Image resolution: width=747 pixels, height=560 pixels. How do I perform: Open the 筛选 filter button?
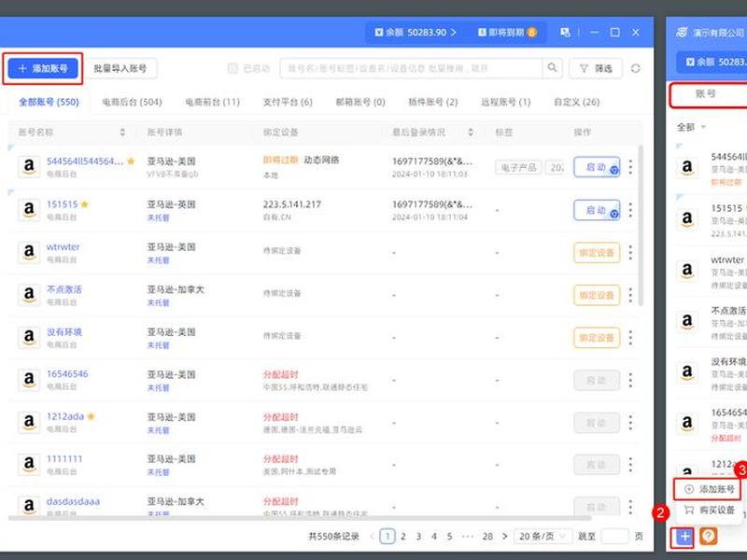coord(596,68)
